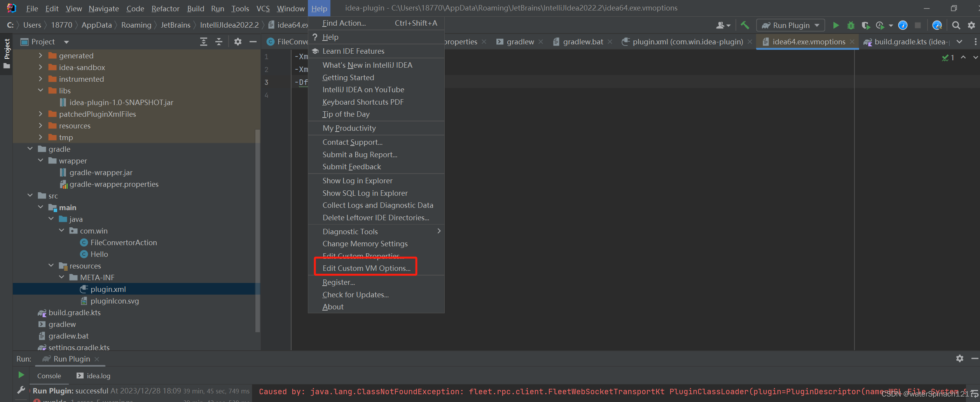Screen dimensions: 980x402
Task: Click the inspection checkmark indicator in editor
Action: [x=948, y=58]
